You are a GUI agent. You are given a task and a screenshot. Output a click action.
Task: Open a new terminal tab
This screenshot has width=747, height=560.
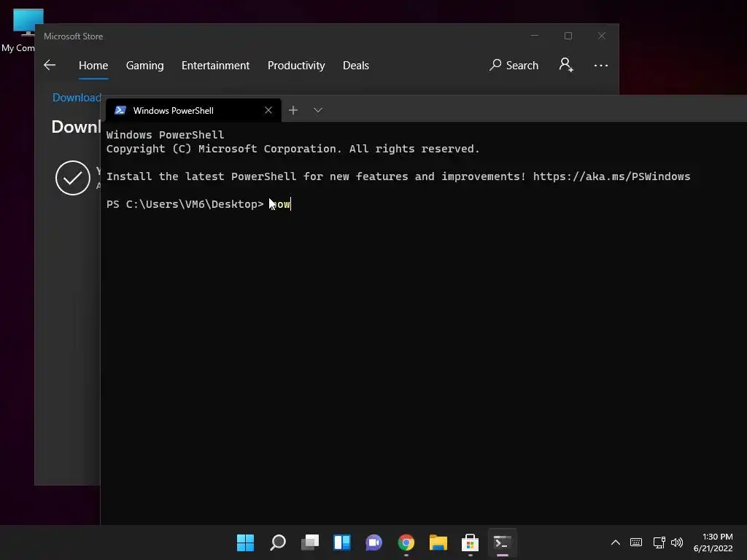[x=293, y=111]
